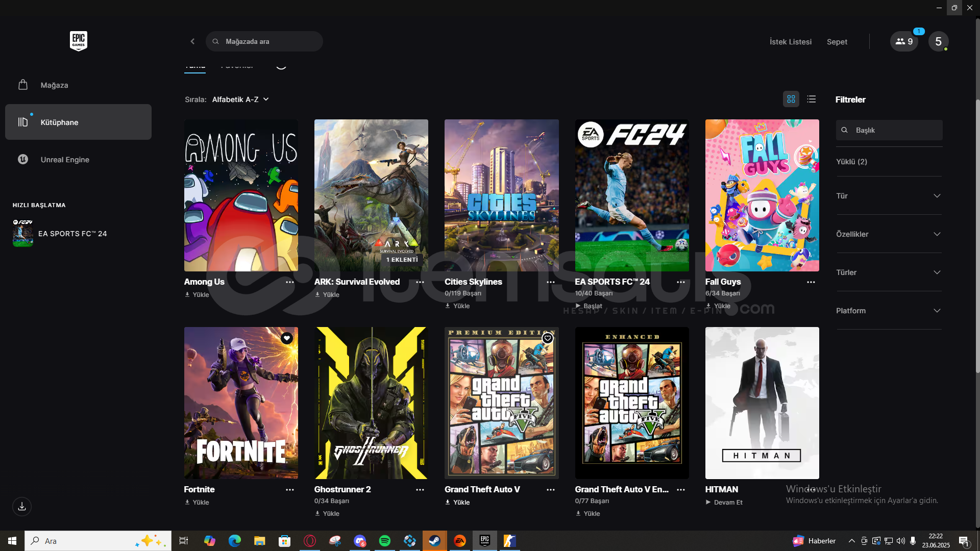This screenshot has width=980, height=551.
Task: Toggle favorite heart on Grand Theft Auto V cover
Action: point(548,338)
